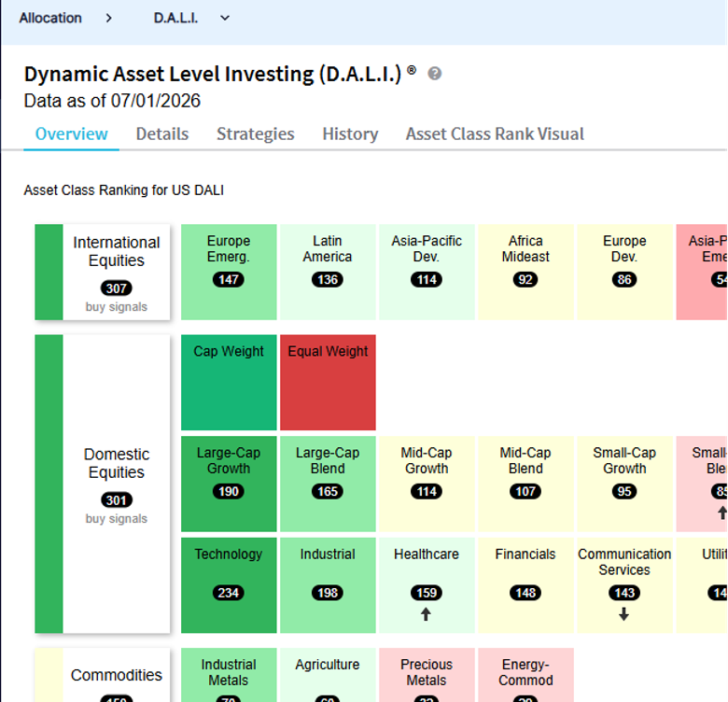Open the Details tab
Screen dimensions: 728x702
(x=162, y=133)
